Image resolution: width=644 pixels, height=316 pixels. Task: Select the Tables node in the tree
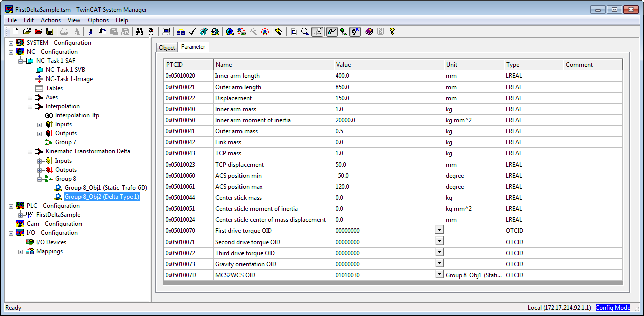click(54, 88)
